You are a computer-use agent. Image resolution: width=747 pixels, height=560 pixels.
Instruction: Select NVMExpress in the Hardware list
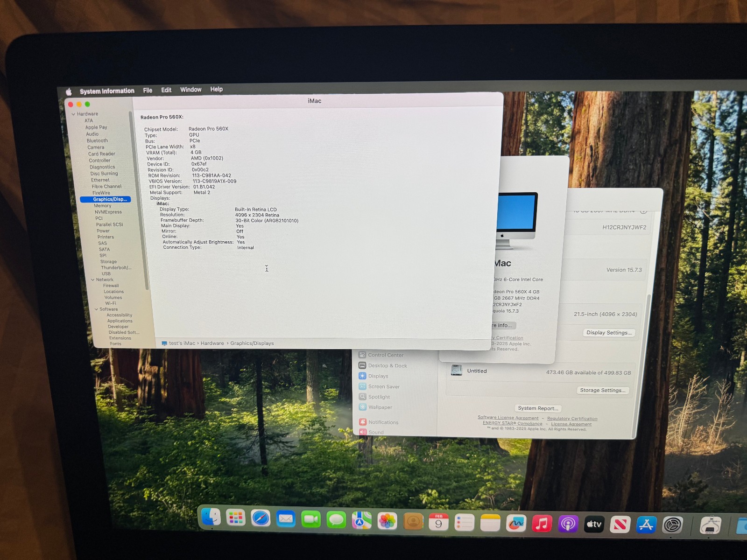[108, 212]
